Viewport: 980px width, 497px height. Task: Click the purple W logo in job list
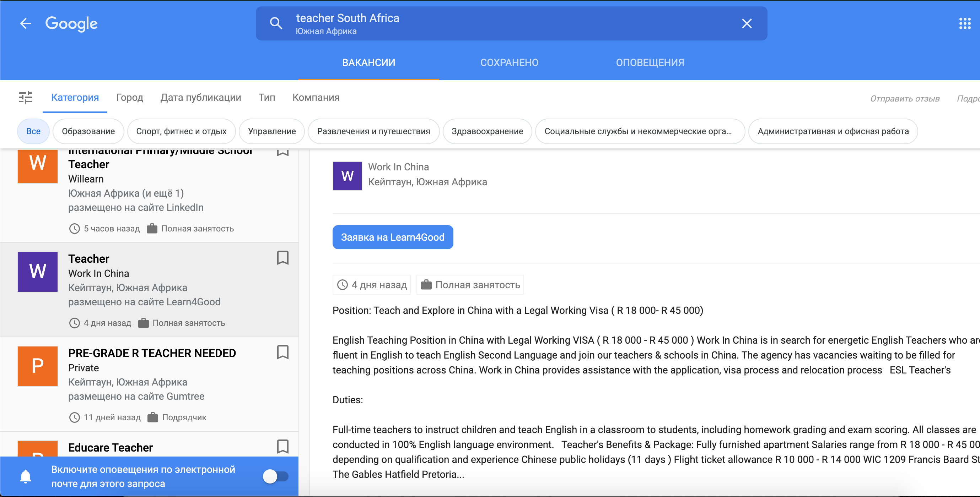coord(38,272)
